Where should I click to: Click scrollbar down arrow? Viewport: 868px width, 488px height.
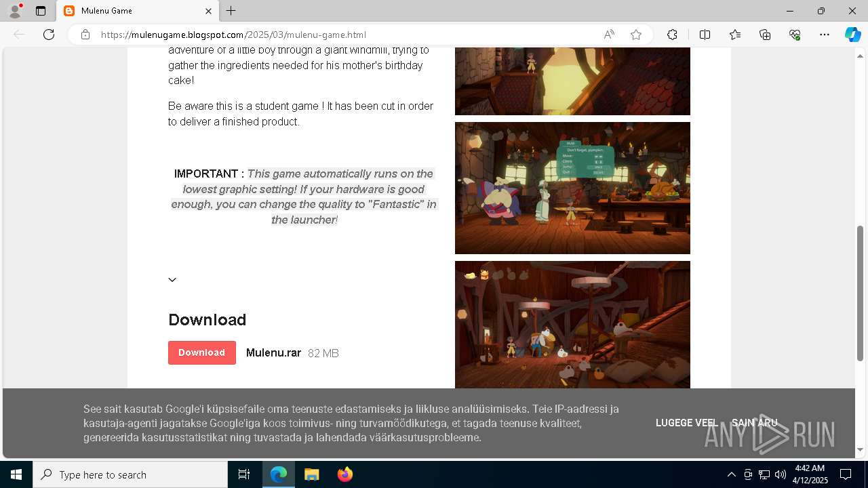[861, 449]
